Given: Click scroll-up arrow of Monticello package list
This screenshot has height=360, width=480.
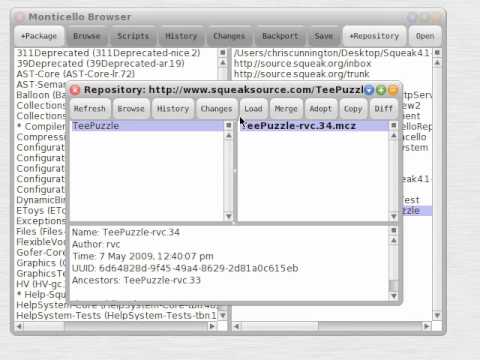Looking at the screenshot, I should 223,62.
